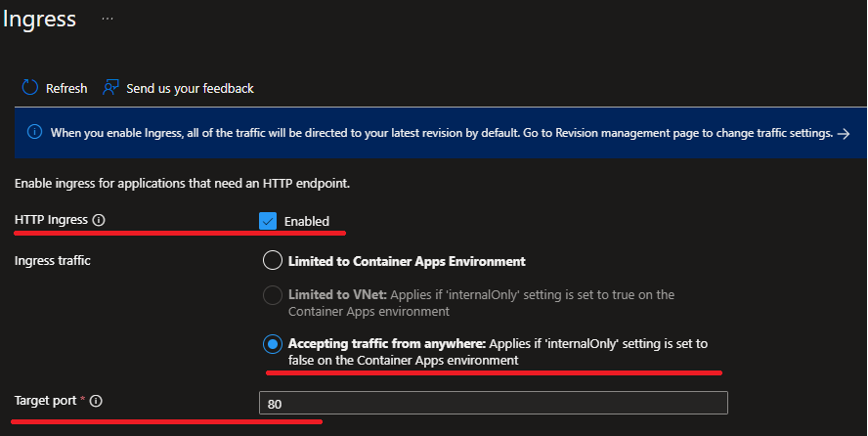Click the Refresh text label
This screenshot has height=436, width=868.
coord(66,88)
